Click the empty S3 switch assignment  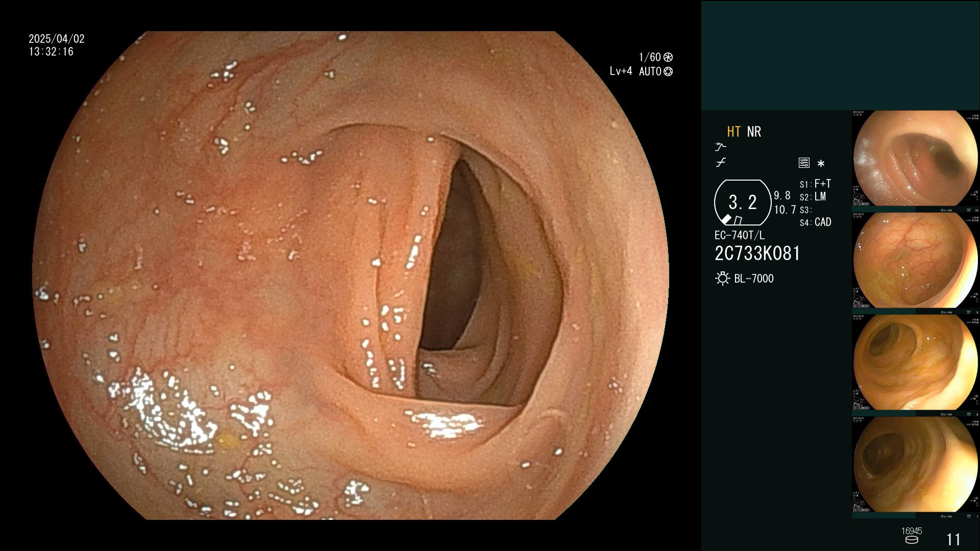pyautogui.click(x=805, y=210)
